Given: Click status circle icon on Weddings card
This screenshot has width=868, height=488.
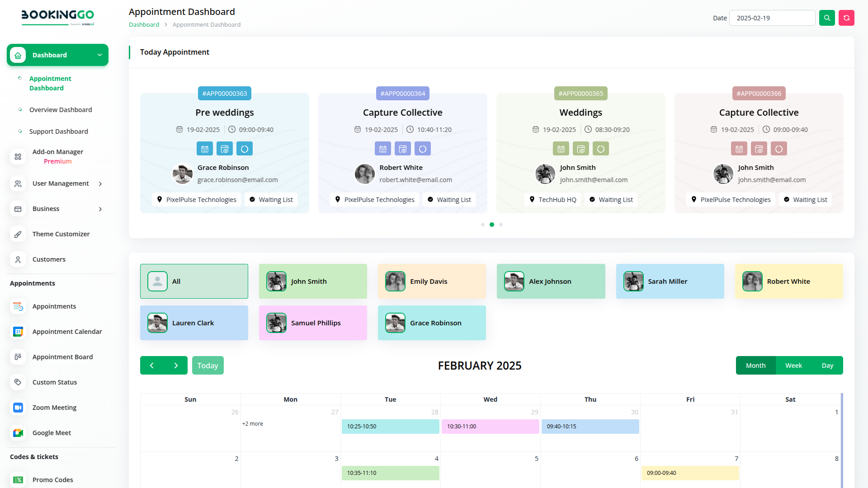Looking at the screenshot, I should tap(600, 149).
